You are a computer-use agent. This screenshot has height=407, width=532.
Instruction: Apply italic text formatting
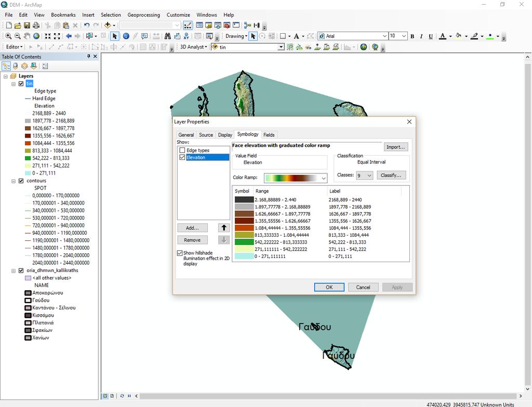click(421, 36)
